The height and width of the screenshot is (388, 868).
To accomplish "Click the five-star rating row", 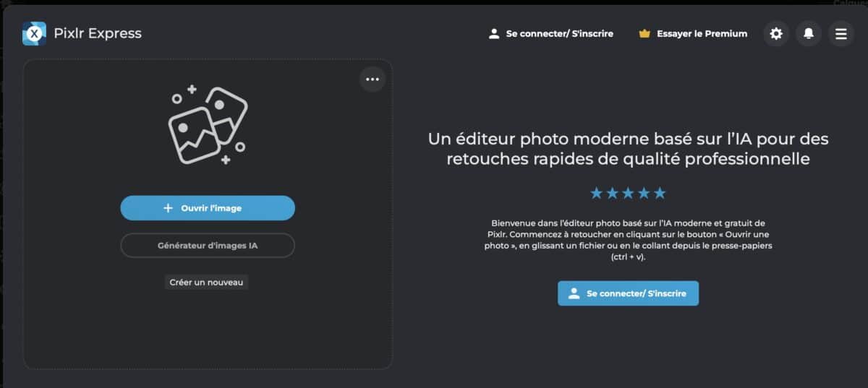I will [x=628, y=193].
